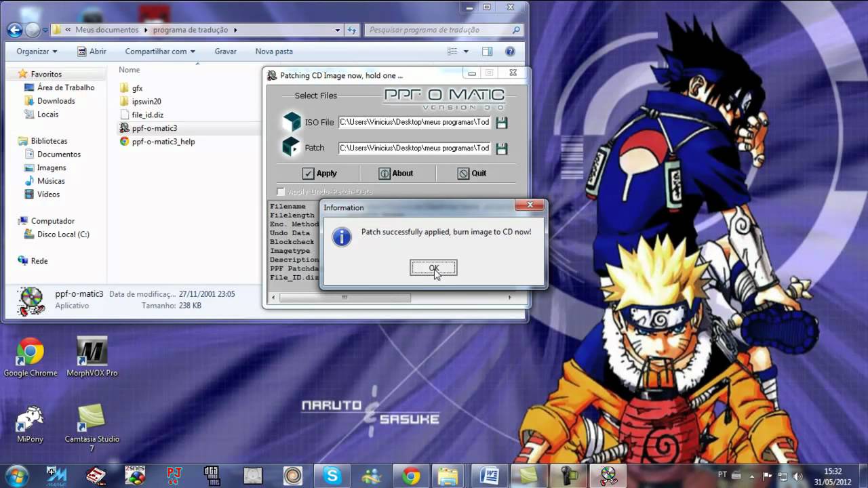Screen dimensions: 868x488
Task: Open the Vídeos library
Action: pyautogui.click(x=48, y=195)
